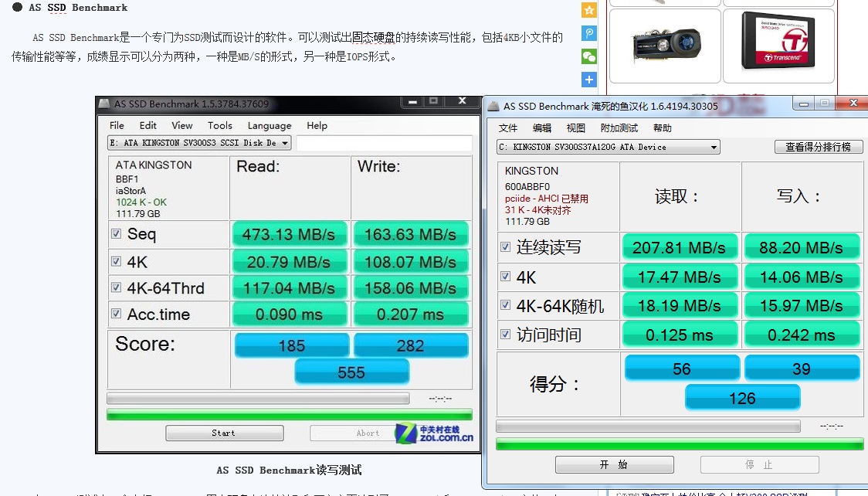Click the yellow star favorite icon
The image size is (868, 496).
589,10
